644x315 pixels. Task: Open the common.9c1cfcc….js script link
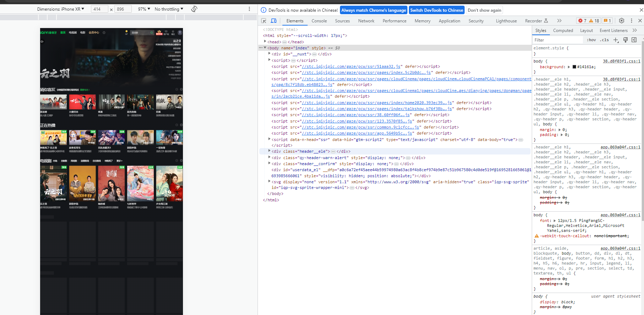(361, 127)
